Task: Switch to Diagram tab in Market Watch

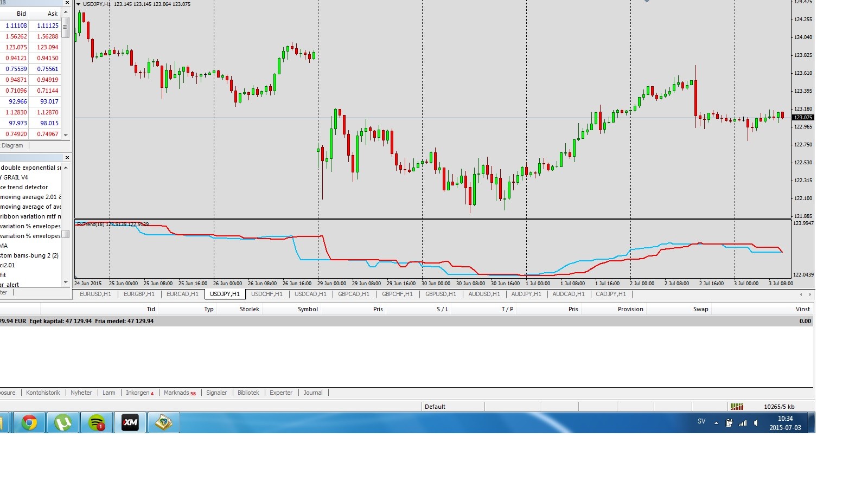Action: (12, 145)
